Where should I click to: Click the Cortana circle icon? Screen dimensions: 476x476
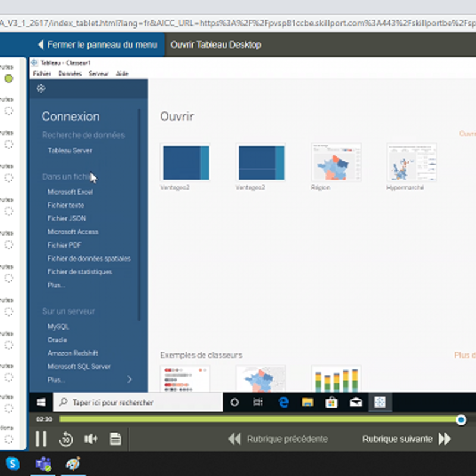234,403
